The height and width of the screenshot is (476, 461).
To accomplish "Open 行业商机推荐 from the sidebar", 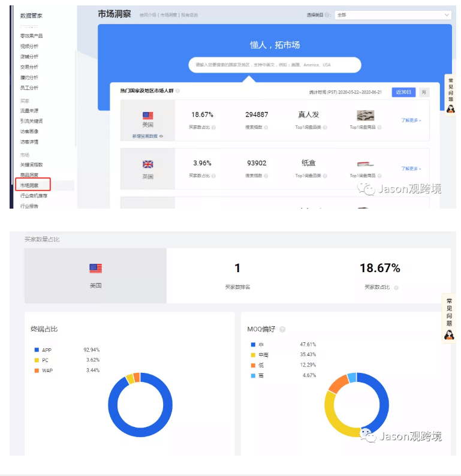I will point(34,195).
